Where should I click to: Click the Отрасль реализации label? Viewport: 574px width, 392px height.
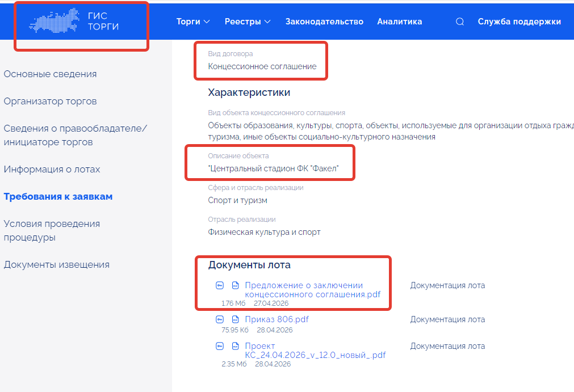click(x=242, y=220)
